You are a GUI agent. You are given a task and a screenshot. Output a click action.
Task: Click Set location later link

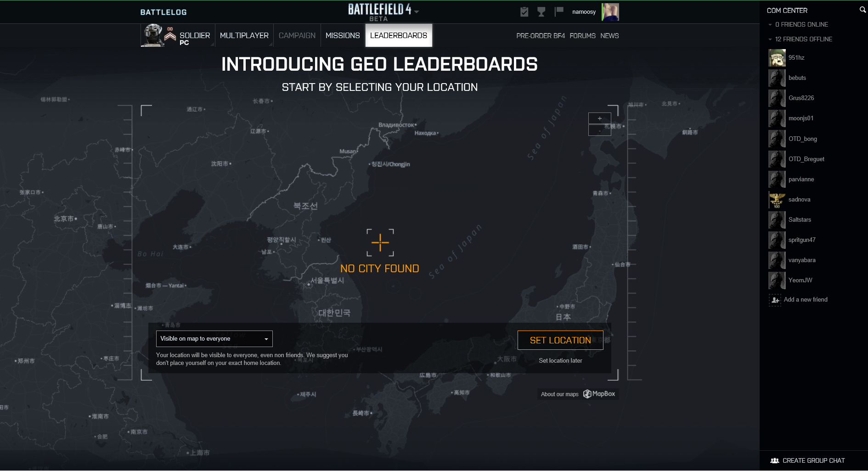[x=560, y=361]
